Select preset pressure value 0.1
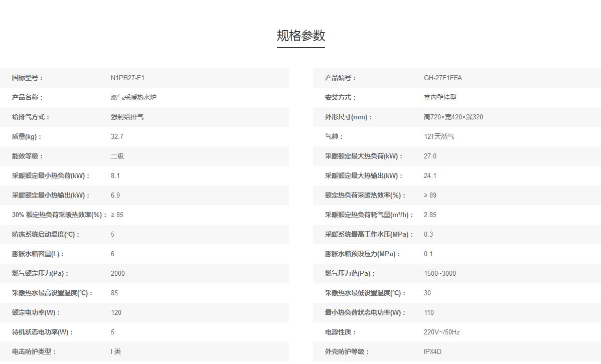 tap(428, 254)
